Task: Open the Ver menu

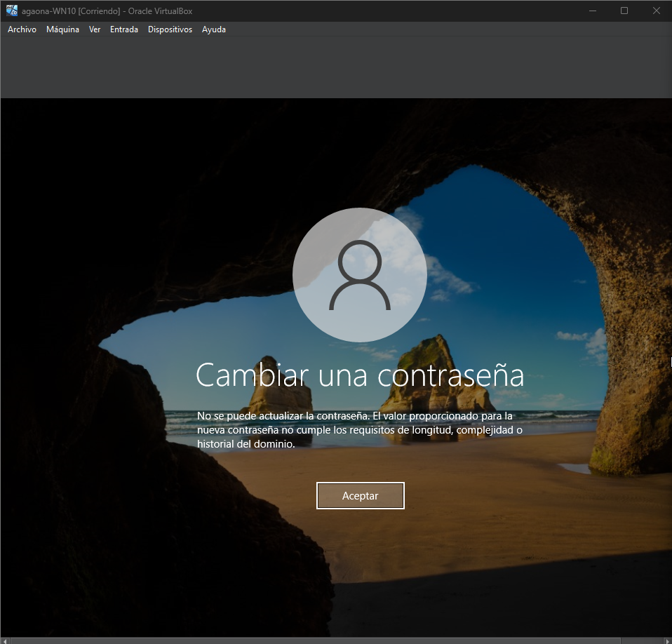Action: [95, 29]
